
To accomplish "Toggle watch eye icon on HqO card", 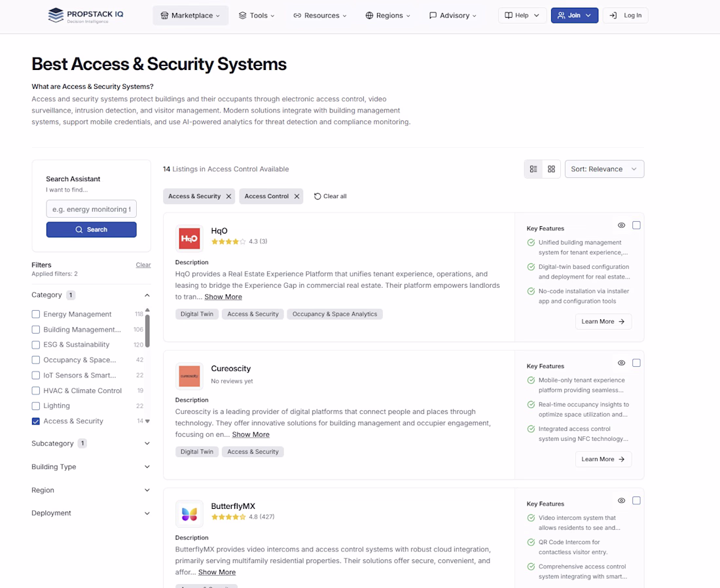I will 621,225.
